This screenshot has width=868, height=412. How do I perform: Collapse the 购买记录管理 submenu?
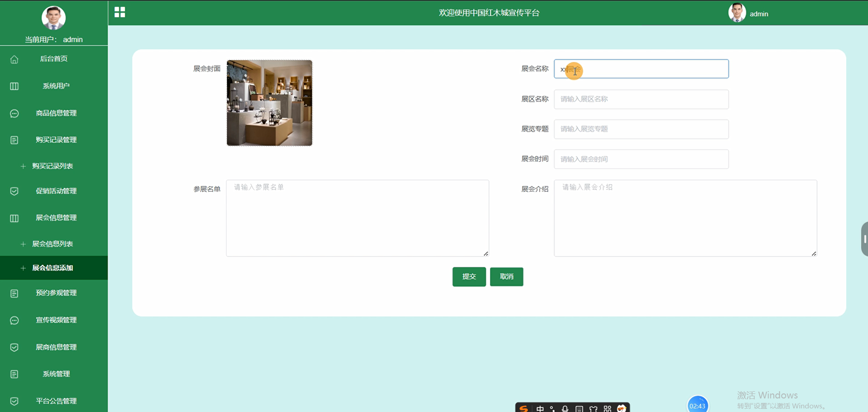point(56,140)
